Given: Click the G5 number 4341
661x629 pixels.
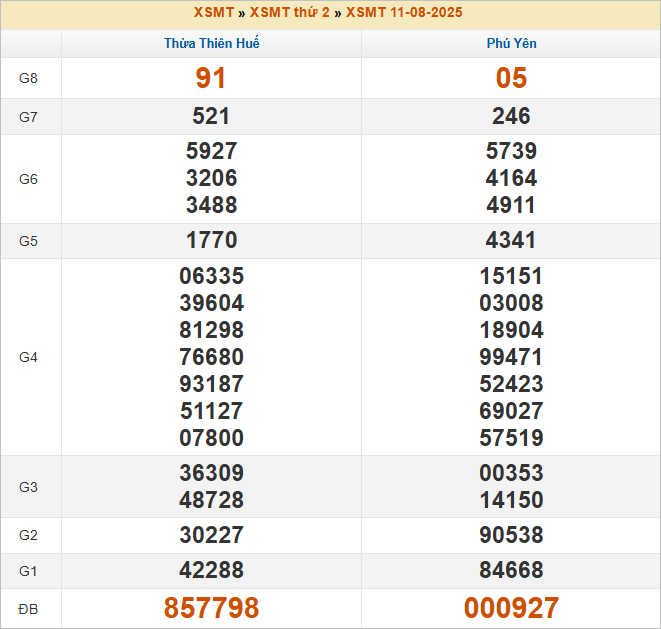Looking at the screenshot, I should (511, 240).
